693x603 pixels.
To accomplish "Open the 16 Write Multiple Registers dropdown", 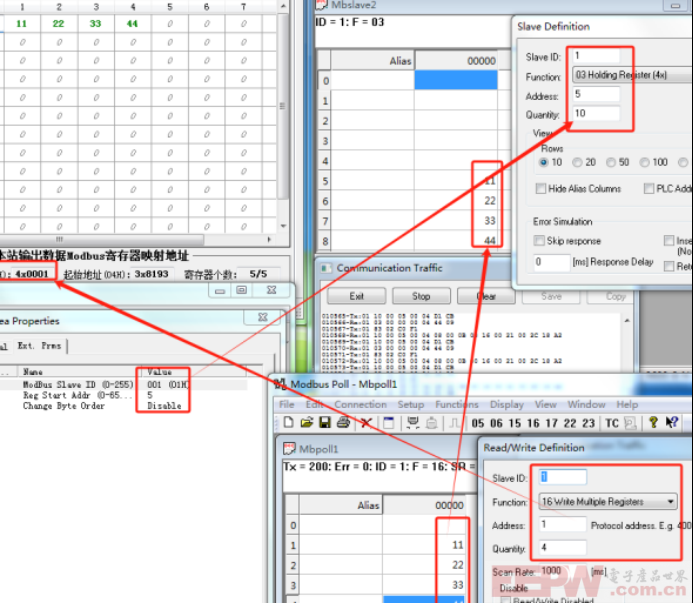I will pyautogui.click(x=608, y=502).
